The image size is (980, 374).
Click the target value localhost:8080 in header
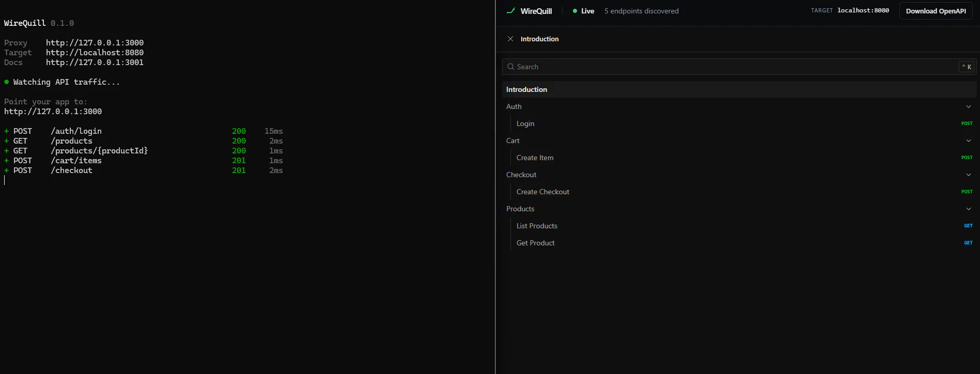(863, 10)
